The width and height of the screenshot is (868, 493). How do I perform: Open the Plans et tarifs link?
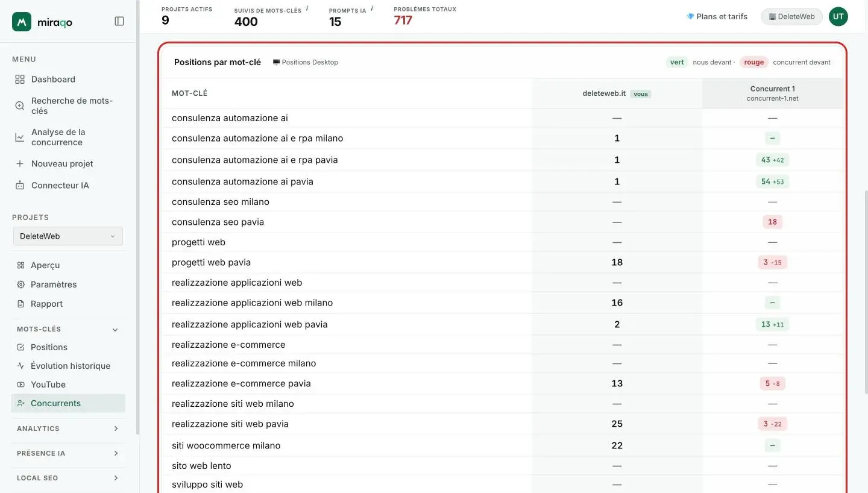(x=717, y=16)
